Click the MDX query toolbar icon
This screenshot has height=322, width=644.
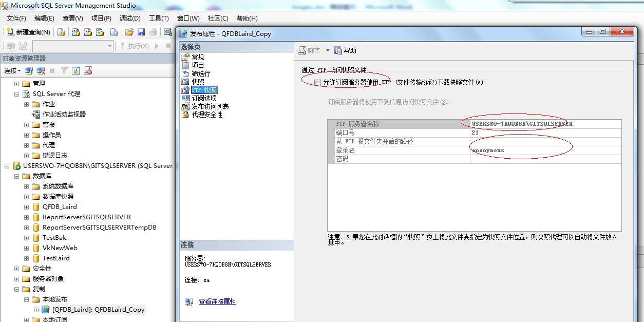click(x=75, y=32)
